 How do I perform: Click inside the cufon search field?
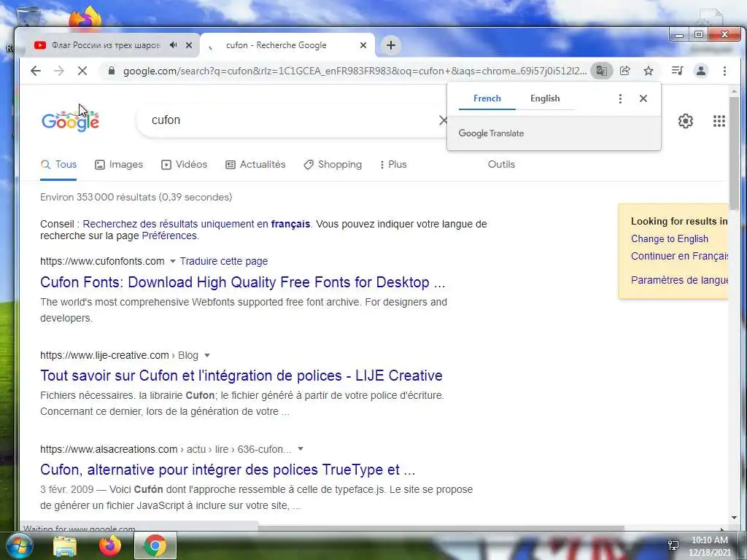[290, 120]
